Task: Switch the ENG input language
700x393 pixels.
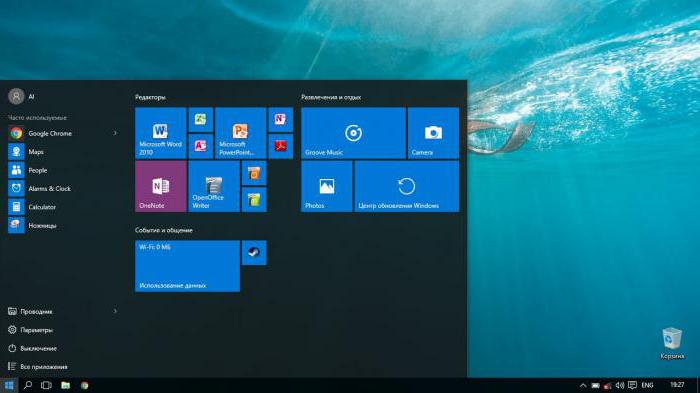Action: (x=647, y=385)
